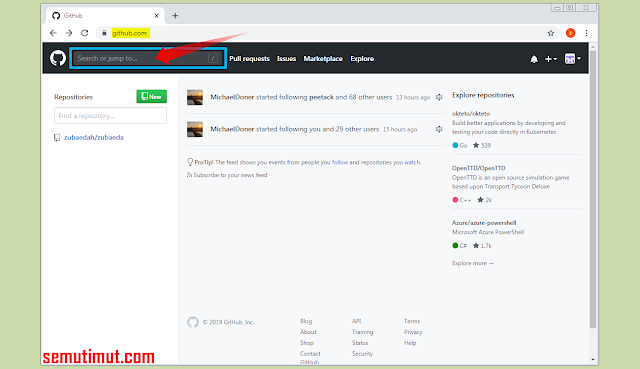Viewport: 640px width, 369px height.
Task: Open Contact GitHub footer link
Action: (x=310, y=357)
